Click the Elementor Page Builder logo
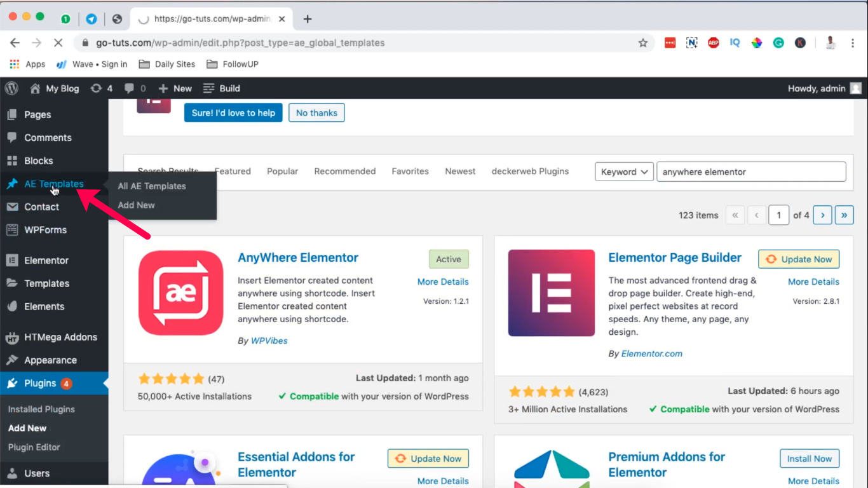The image size is (868, 488). click(552, 293)
